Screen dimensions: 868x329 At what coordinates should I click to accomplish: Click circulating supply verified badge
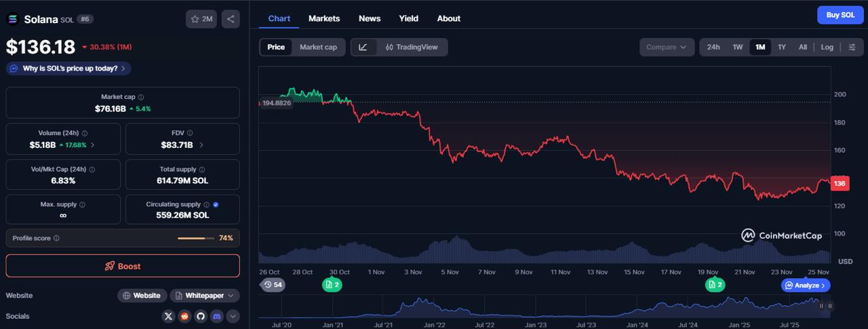216,204
